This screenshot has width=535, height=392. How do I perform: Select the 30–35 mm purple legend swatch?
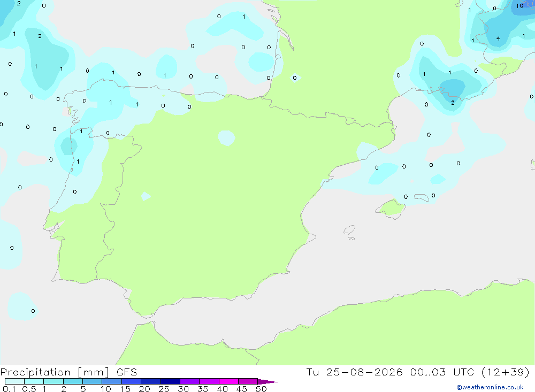pyautogui.click(x=190, y=381)
